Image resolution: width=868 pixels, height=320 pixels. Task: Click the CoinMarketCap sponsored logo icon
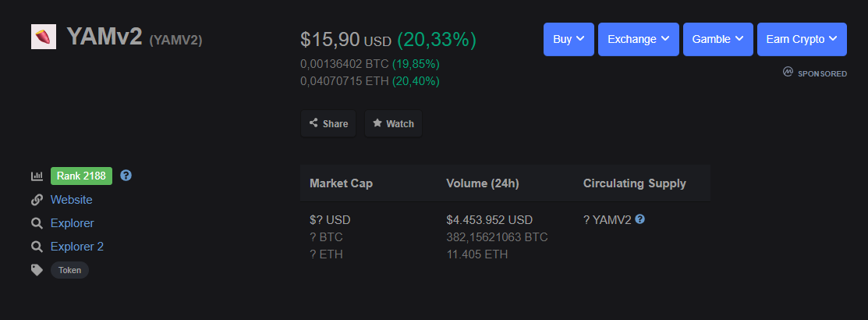788,72
